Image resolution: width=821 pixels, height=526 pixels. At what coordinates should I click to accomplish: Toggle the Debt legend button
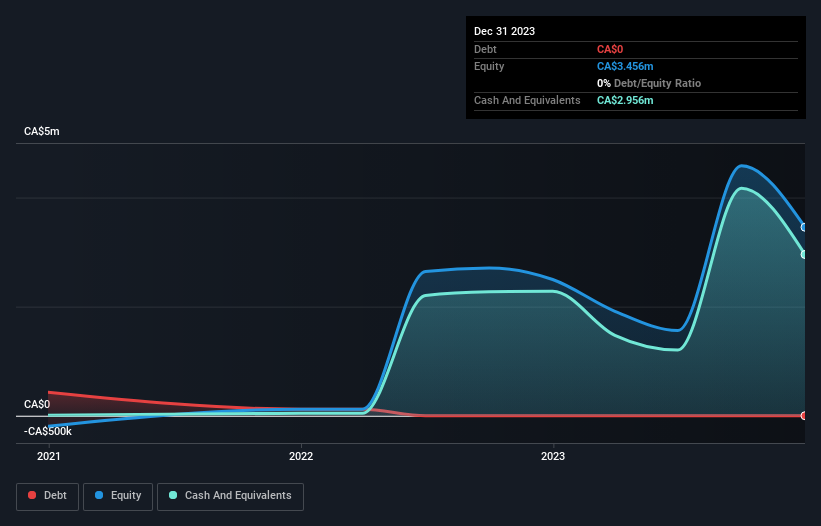47,496
